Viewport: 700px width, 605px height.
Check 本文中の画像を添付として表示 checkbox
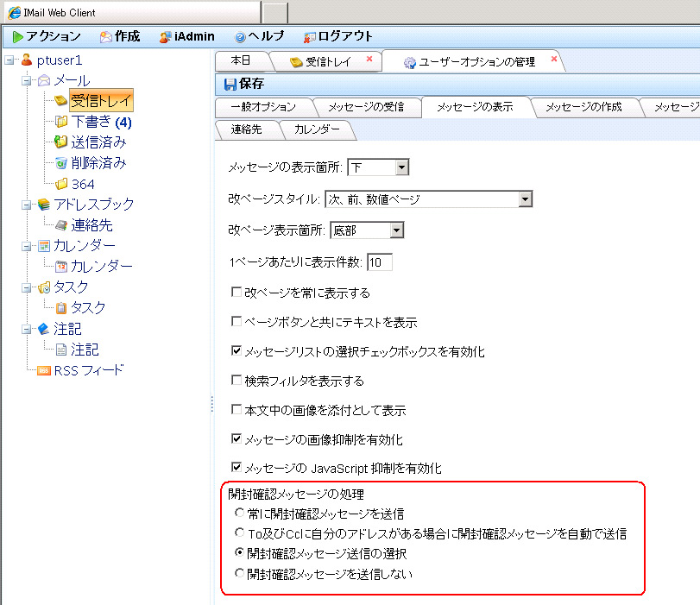[x=236, y=409]
